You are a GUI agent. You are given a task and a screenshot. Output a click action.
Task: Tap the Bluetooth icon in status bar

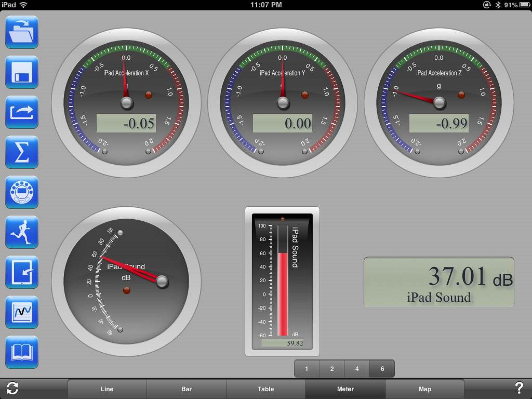point(498,5)
